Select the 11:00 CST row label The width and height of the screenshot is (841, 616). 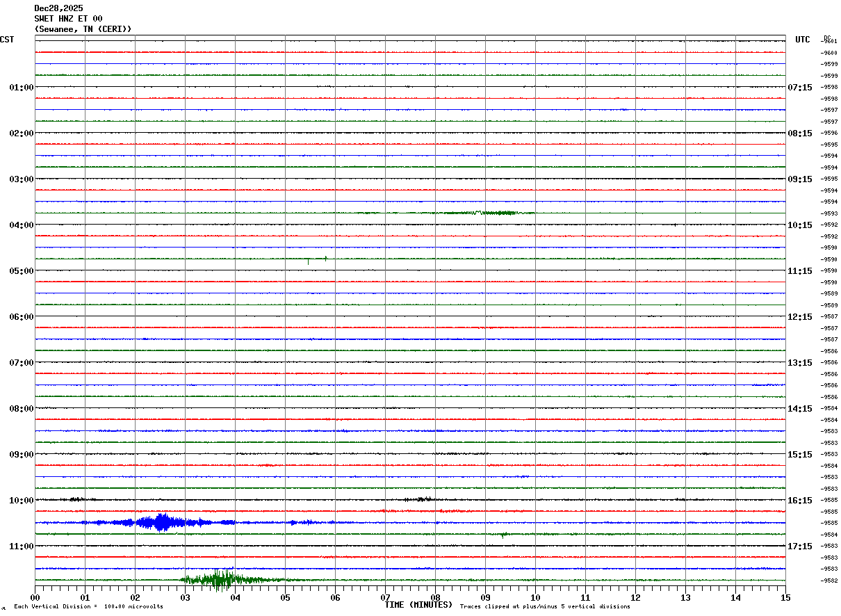pos(22,546)
